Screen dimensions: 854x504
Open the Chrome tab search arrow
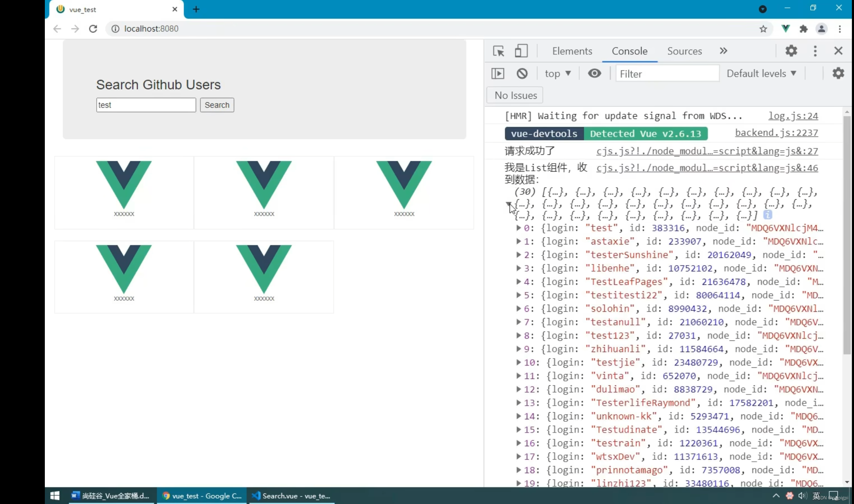tap(763, 9)
